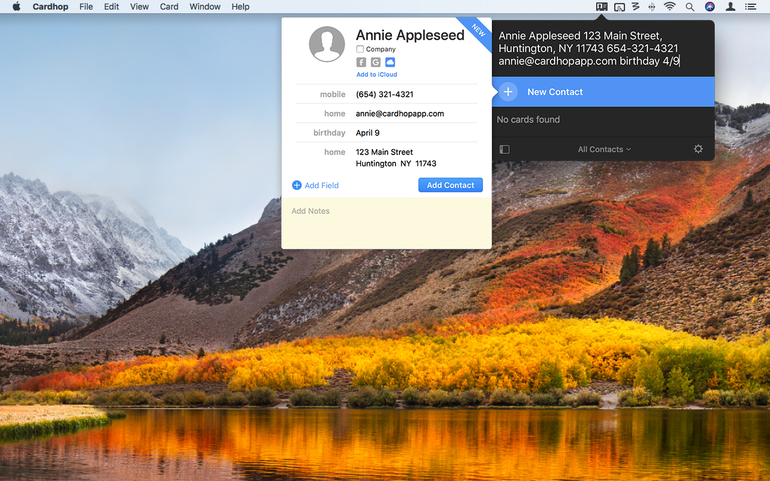Expand the All Contacts dropdown
The width and height of the screenshot is (770, 481).
[604, 149]
